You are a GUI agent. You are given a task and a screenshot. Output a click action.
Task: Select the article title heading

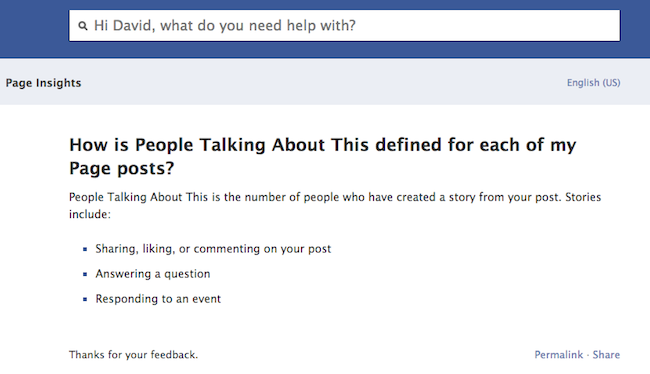point(323,156)
